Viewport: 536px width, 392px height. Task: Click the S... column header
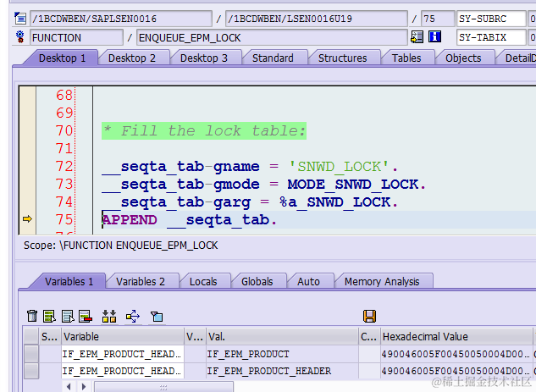click(50, 337)
